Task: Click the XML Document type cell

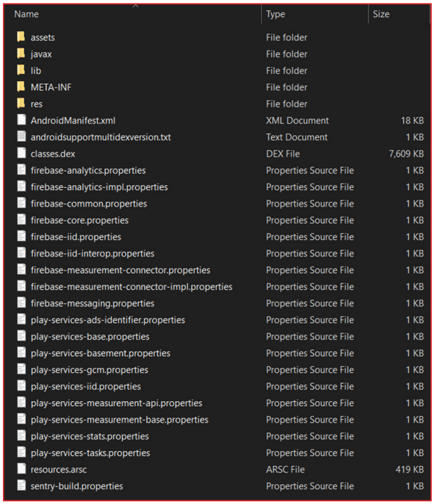Action: point(297,121)
